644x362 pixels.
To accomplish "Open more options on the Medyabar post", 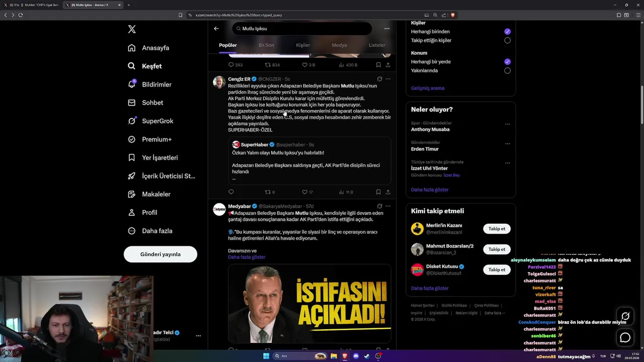I will pyautogui.click(x=388, y=206).
